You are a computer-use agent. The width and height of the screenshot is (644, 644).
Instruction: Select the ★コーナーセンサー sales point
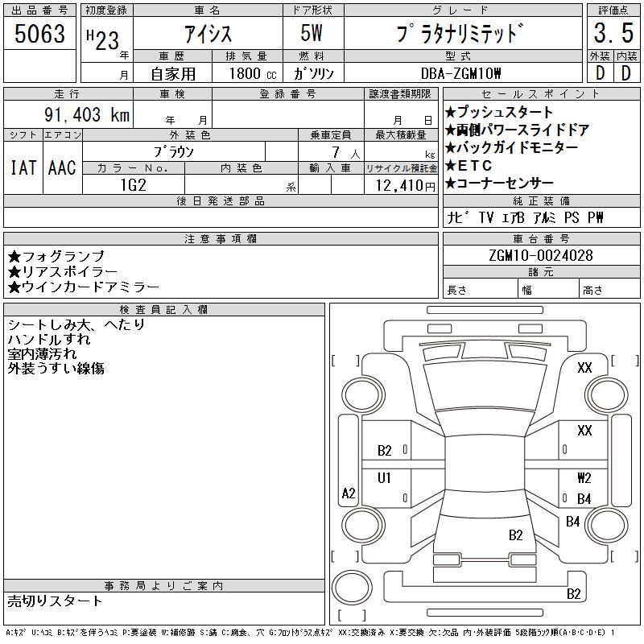pyautogui.click(x=499, y=184)
